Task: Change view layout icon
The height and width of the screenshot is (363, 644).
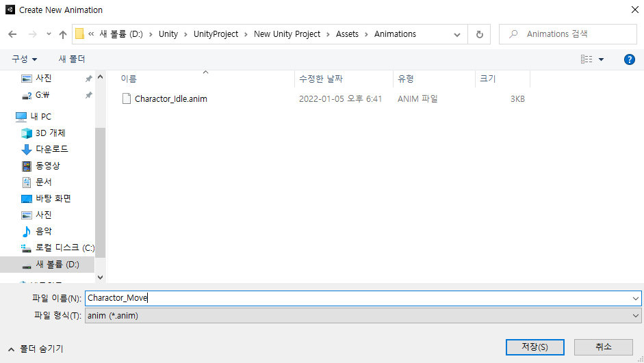Action: [x=587, y=59]
